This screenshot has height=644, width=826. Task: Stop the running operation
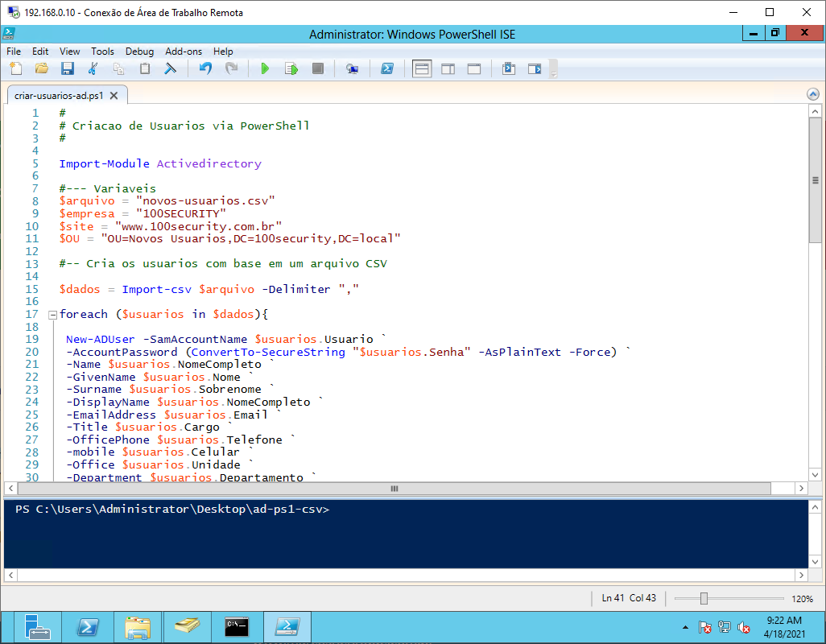[316, 68]
